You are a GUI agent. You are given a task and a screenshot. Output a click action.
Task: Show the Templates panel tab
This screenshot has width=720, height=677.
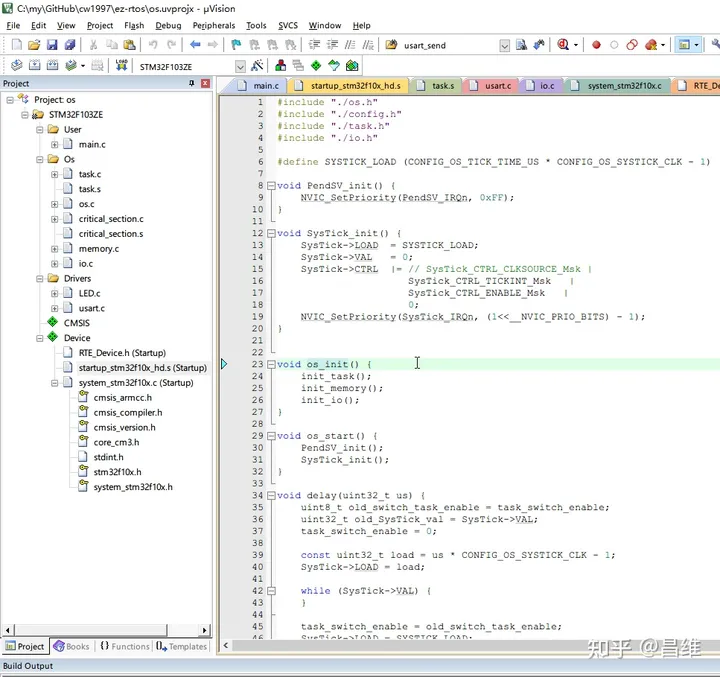click(181, 646)
